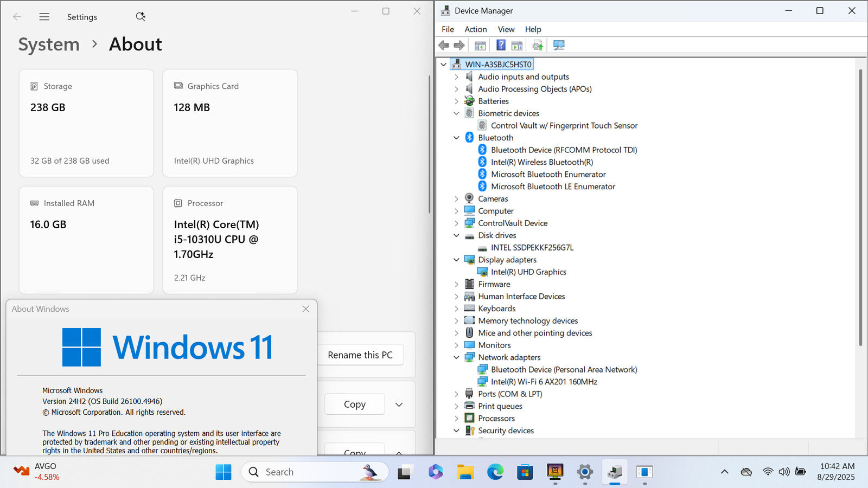Open File Explorer from the taskbar

465,472
